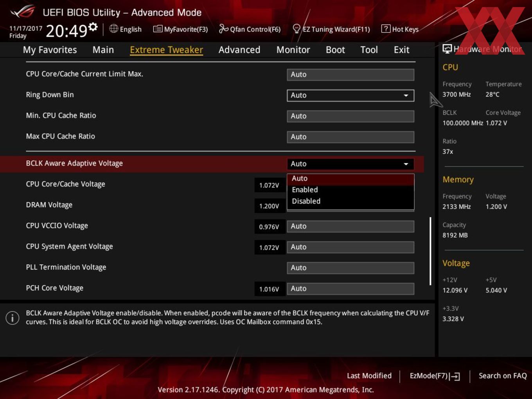This screenshot has height=399, width=532.
Task: Click the 100.0000 MHz BCLK value
Action: pyautogui.click(x=463, y=123)
